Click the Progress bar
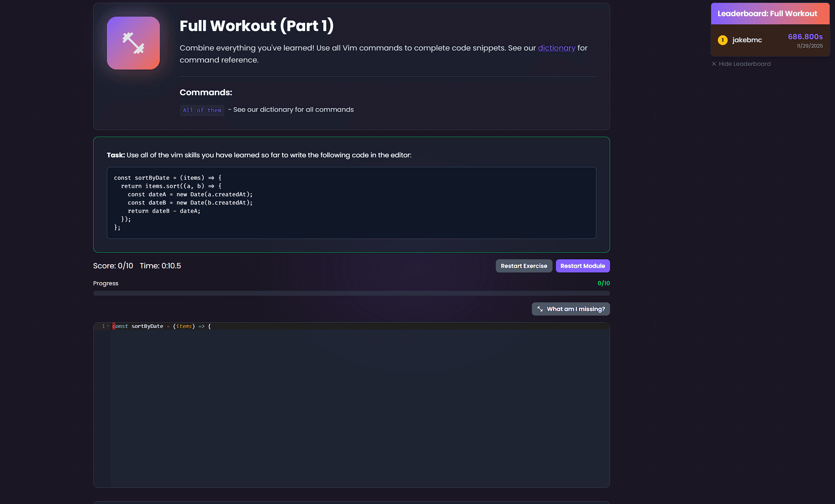 pyautogui.click(x=351, y=293)
